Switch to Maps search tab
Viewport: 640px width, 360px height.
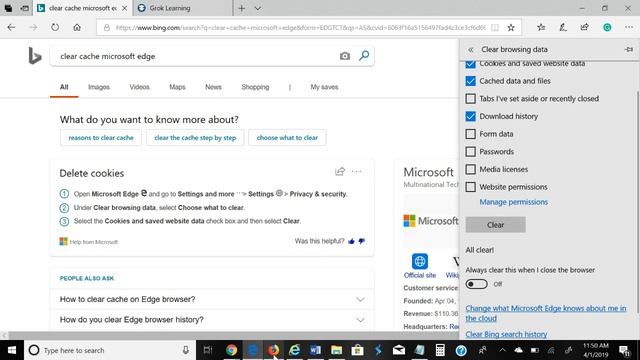click(177, 87)
